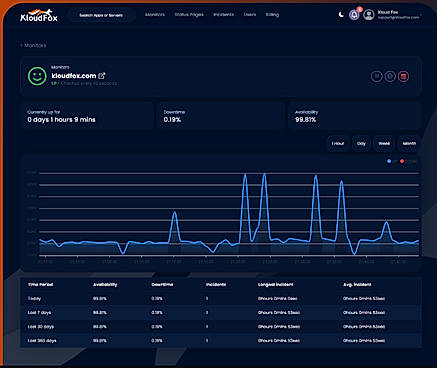Pause the kloudfox.com monitor
The image size is (437, 368).
pyautogui.click(x=377, y=76)
